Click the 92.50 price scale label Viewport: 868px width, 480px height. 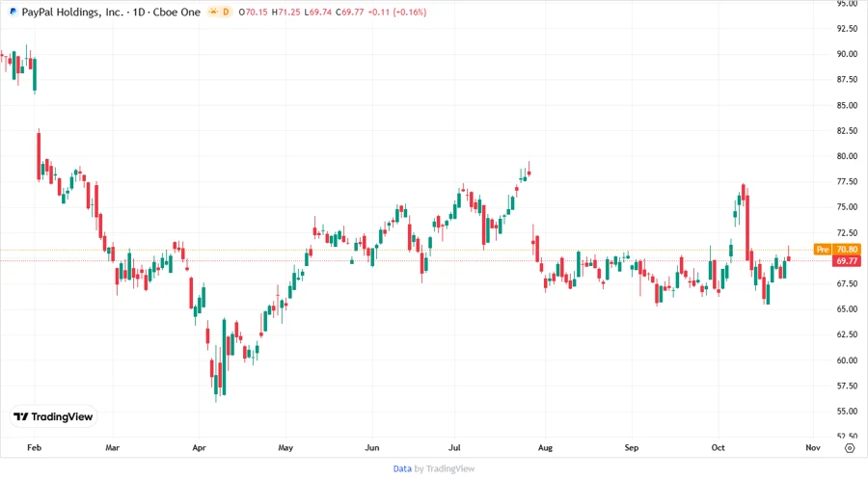(x=847, y=29)
